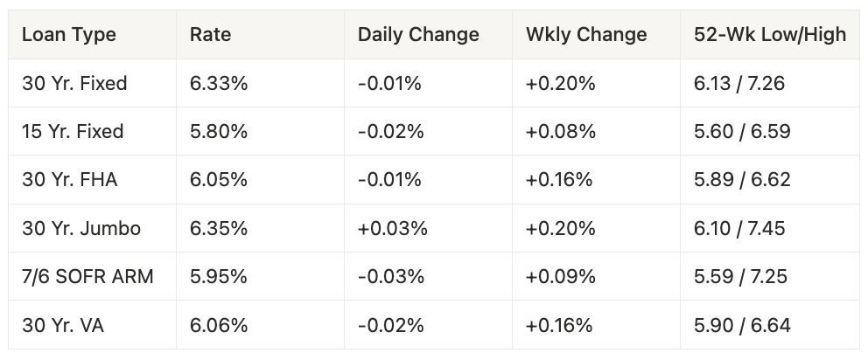This screenshot has height=360, width=868.
Task: Select the 30 Yr. Jumbo loan type
Action: [x=81, y=229]
